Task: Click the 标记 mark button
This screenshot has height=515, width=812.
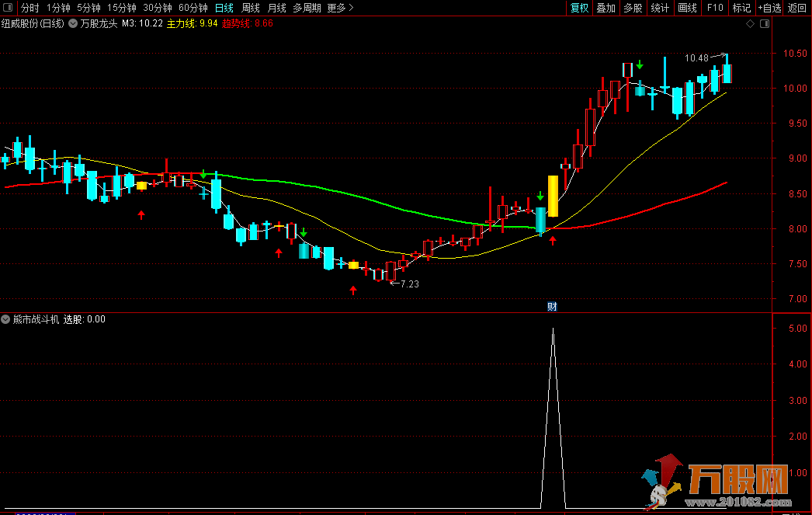Action: pyautogui.click(x=741, y=8)
